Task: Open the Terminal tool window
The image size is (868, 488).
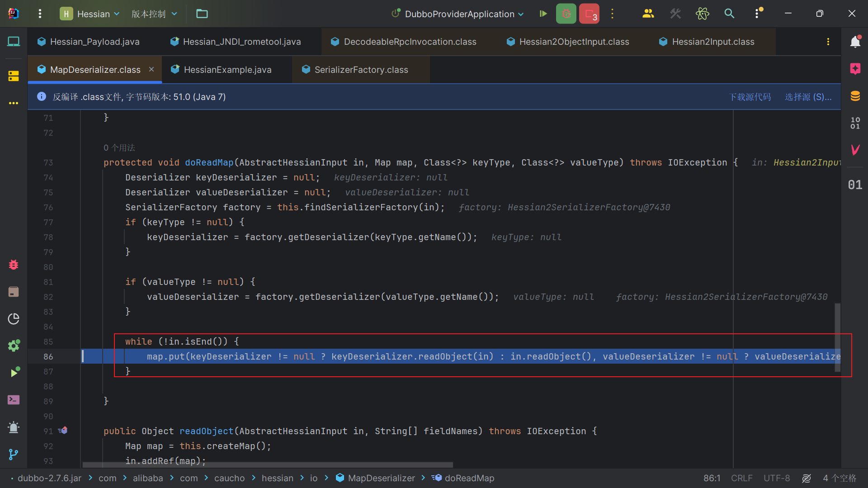Action: (14, 400)
